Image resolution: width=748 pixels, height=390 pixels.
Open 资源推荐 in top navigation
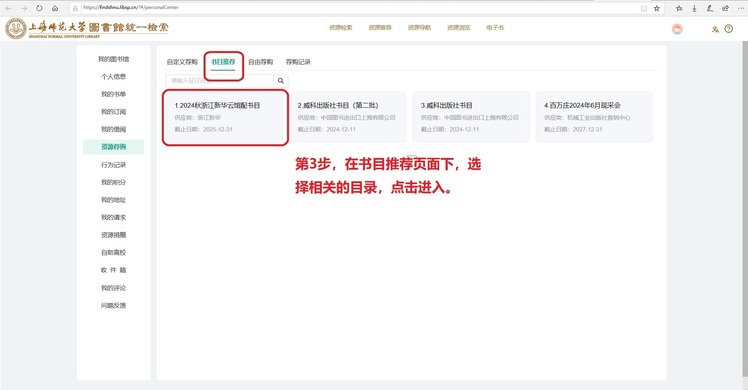tap(380, 28)
